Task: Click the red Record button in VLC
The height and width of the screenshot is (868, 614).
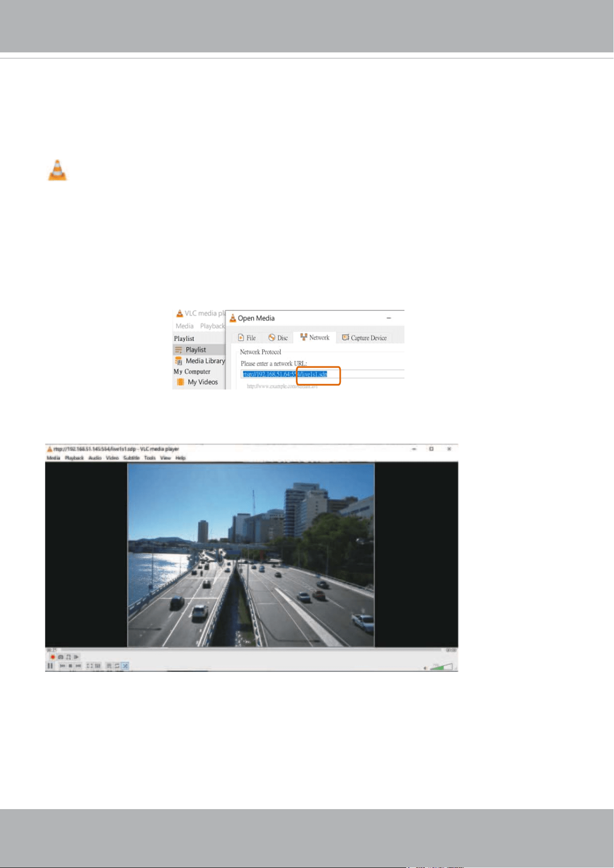Action: click(53, 657)
